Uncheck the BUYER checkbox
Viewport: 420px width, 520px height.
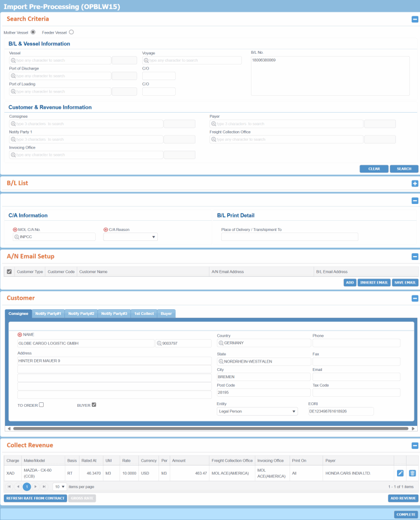click(94, 405)
